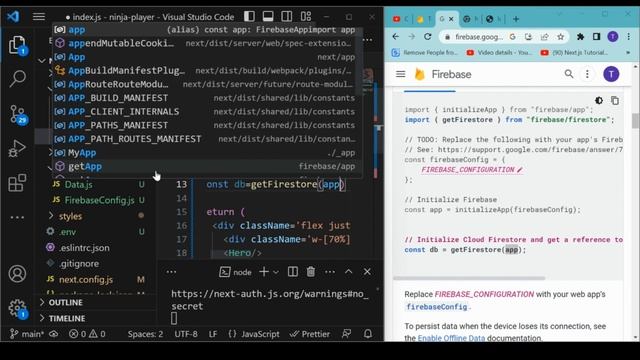Open hidden panel tabs ellipsis
This screenshot has height=360, width=640.
click(x=171, y=272)
